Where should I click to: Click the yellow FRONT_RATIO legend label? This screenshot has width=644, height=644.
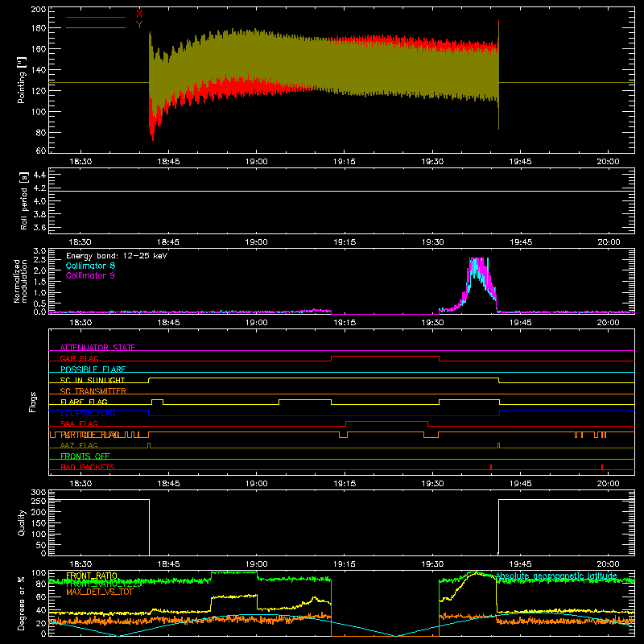pyautogui.click(x=92, y=576)
